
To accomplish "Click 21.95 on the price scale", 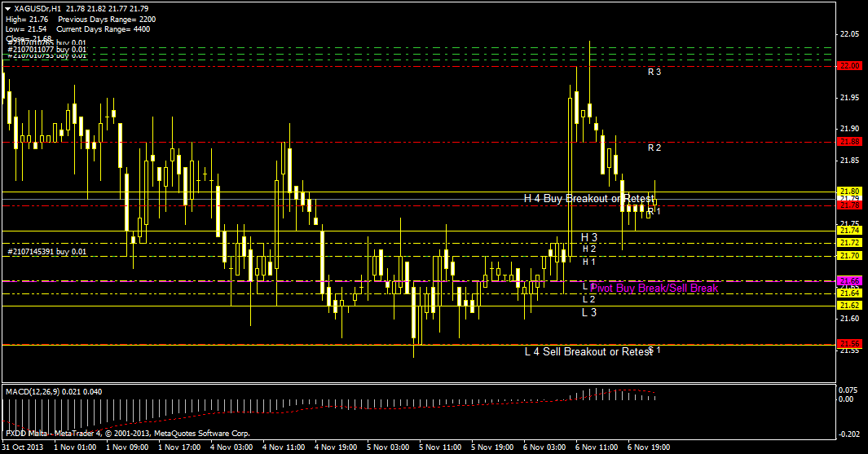I will (x=850, y=98).
